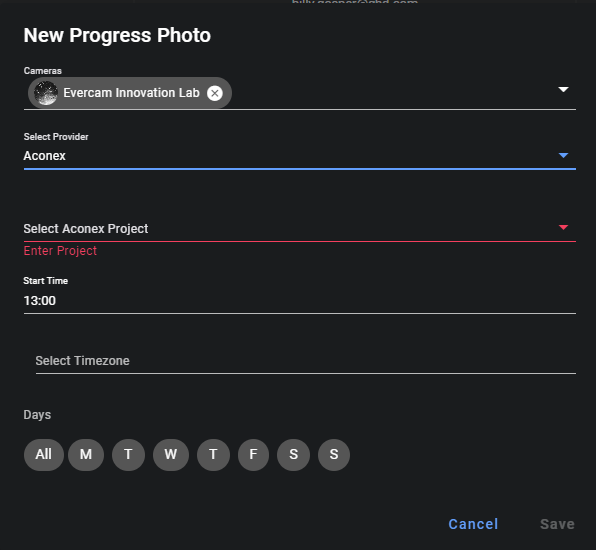Open the Cameras dropdown arrow
The height and width of the screenshot is (550, 596).
pos(563,90)
